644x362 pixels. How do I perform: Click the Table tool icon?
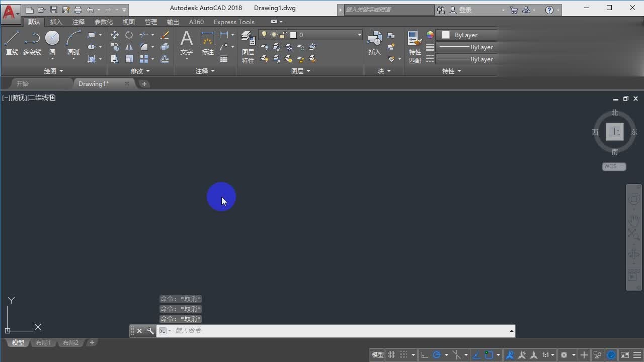(x=224, y=59)
